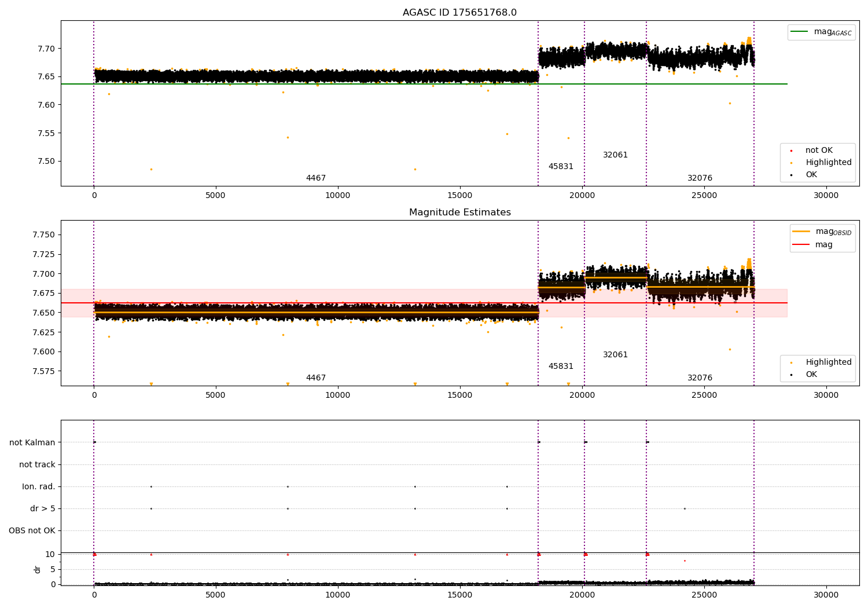Click the green mag AGASC legend line sample
This screenshot has width=868, height=608.
click(x=800, y=32)
